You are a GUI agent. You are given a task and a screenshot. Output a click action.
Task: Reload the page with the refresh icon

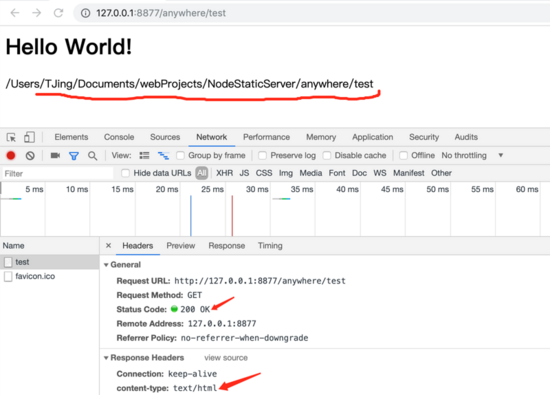tap(58, 13)
